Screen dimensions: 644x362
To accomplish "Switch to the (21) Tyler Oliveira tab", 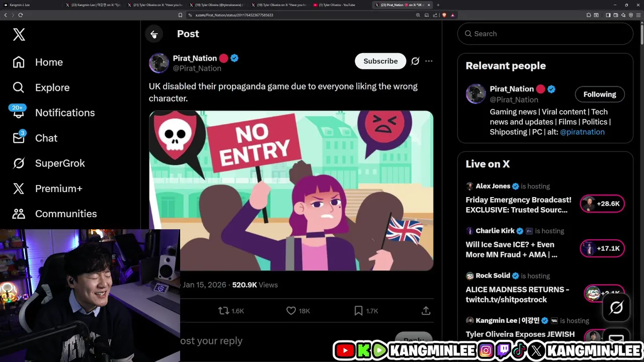I will click(156, 5).
